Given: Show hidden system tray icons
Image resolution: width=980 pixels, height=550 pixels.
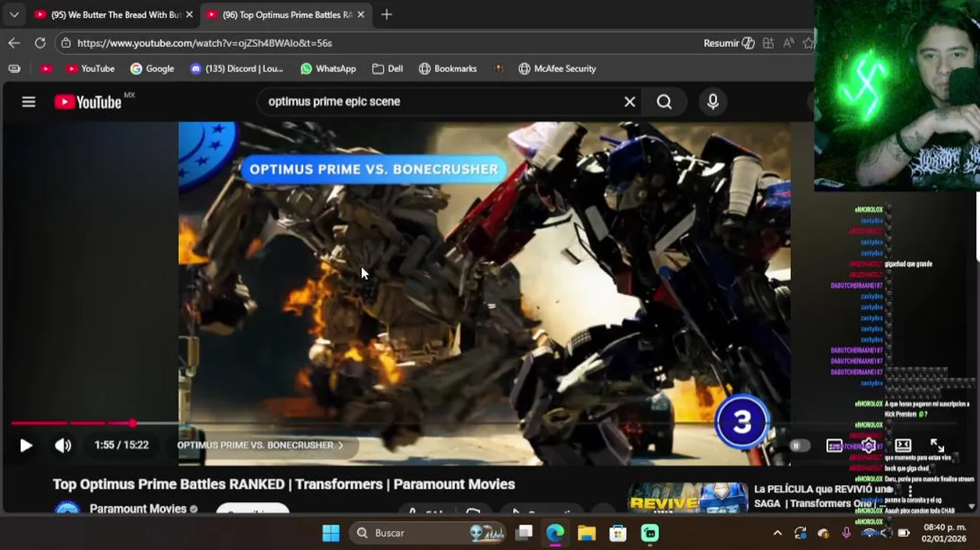Looking at the screenshot, I should tap(777, 532).
